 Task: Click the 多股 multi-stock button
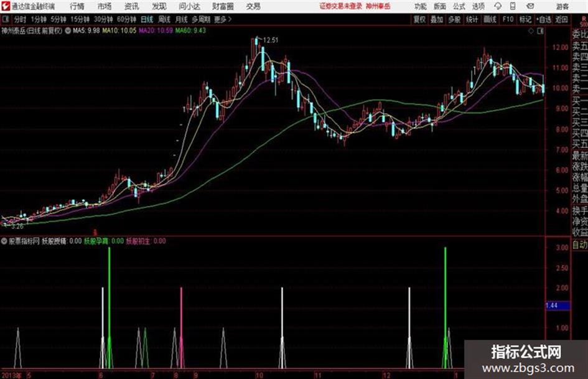454,19
